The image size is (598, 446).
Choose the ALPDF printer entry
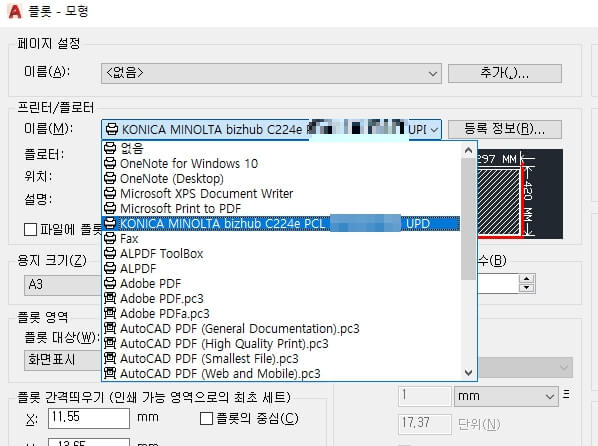click(x=281, y=268)
